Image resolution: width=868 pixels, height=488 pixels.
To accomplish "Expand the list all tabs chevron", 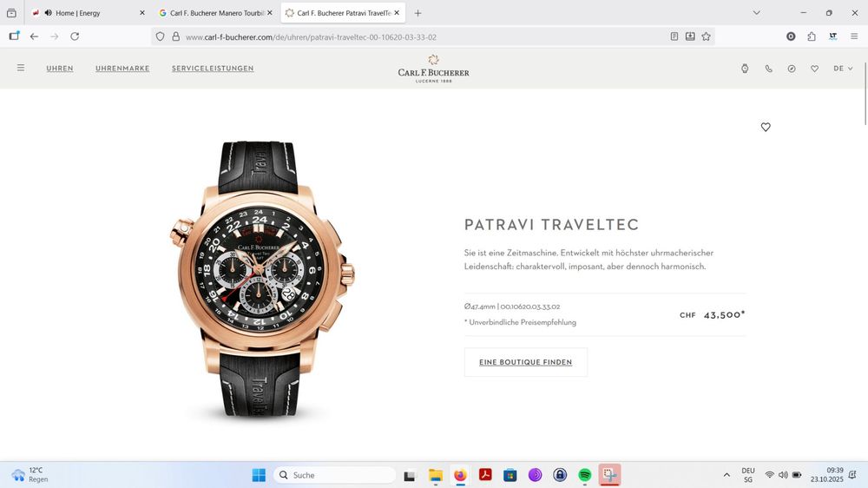I will tap(756, 13).
